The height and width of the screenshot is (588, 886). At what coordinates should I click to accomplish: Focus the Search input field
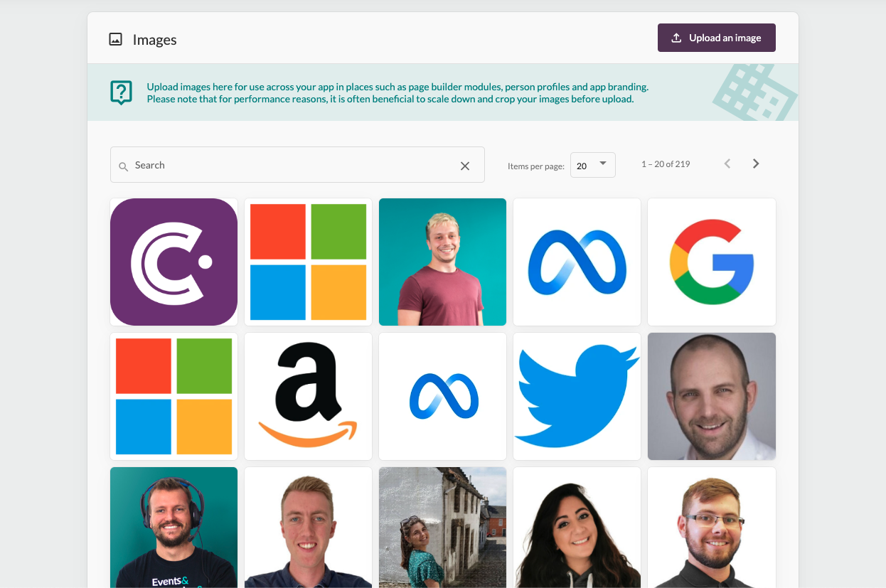tap(297, 165)
